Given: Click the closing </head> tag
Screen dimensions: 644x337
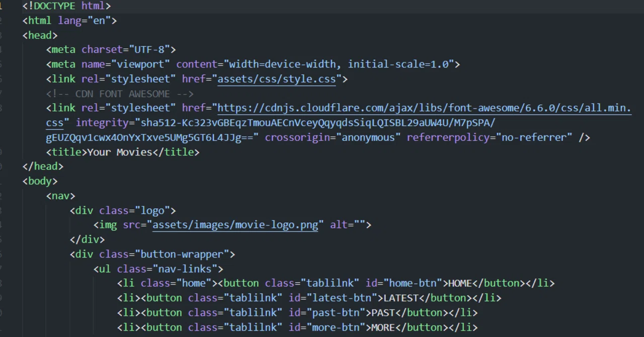Looking at the screenshot, I should click(x=43, y=166).
